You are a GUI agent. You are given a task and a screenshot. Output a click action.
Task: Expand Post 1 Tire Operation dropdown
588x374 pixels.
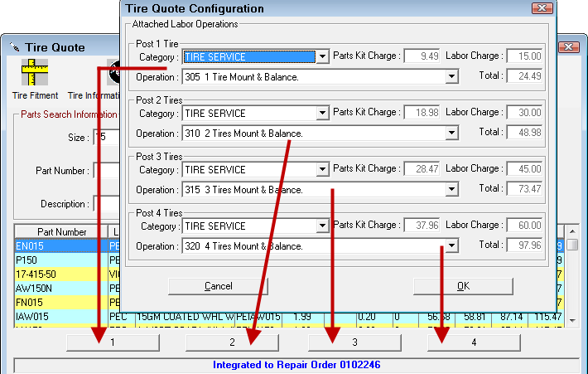point(451,77)
